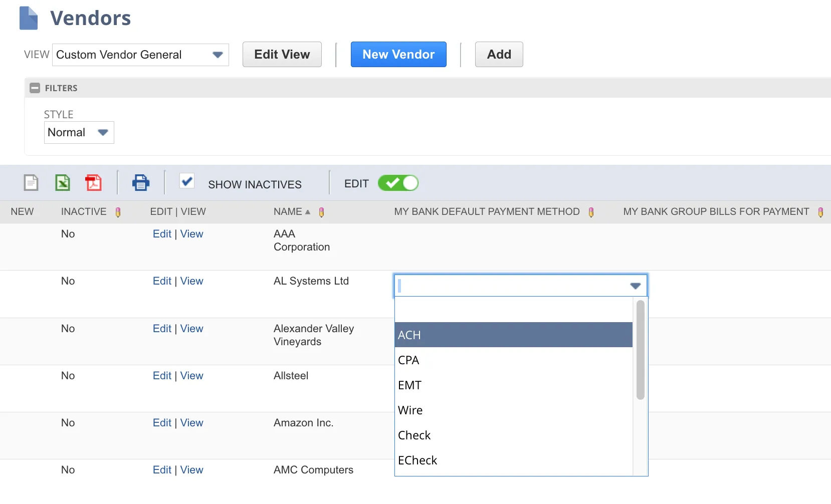
Task: Export vendor list to PDF
Action: [93, 183]
